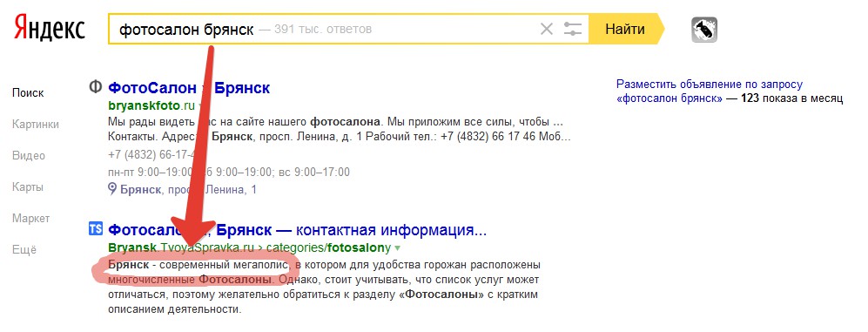Open Маркет section

(31, 219)
